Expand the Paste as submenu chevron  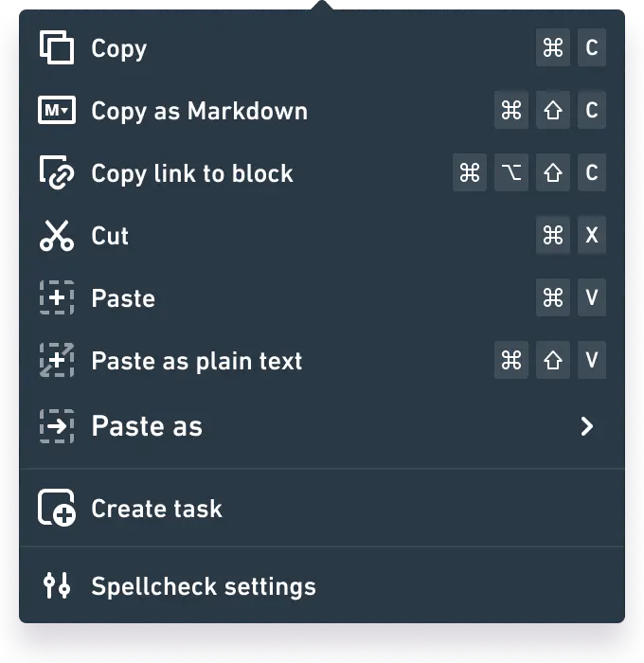[587, 426]
